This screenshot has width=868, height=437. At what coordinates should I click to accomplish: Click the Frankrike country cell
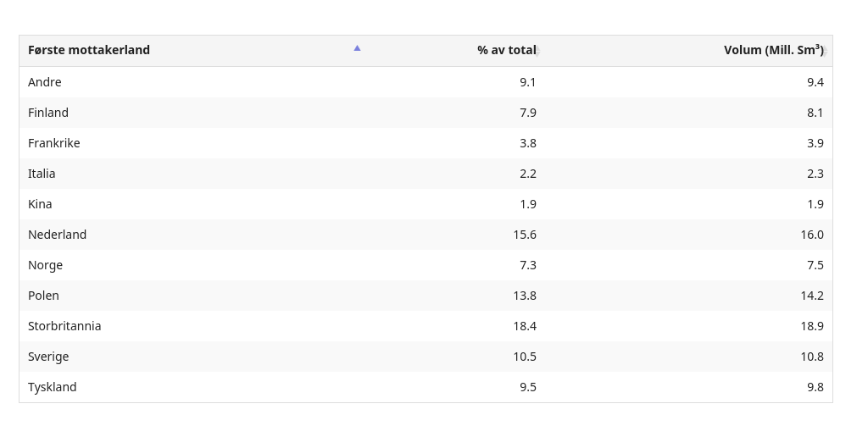(54, 143)
